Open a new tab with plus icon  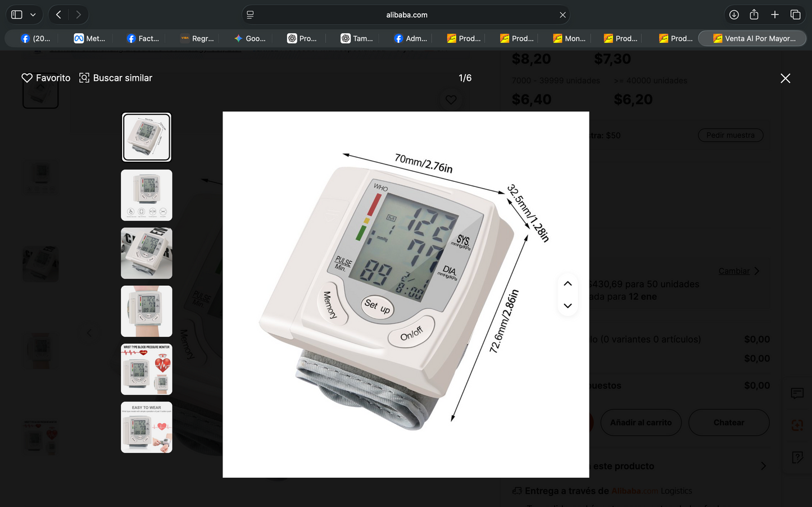click(775, 15)
